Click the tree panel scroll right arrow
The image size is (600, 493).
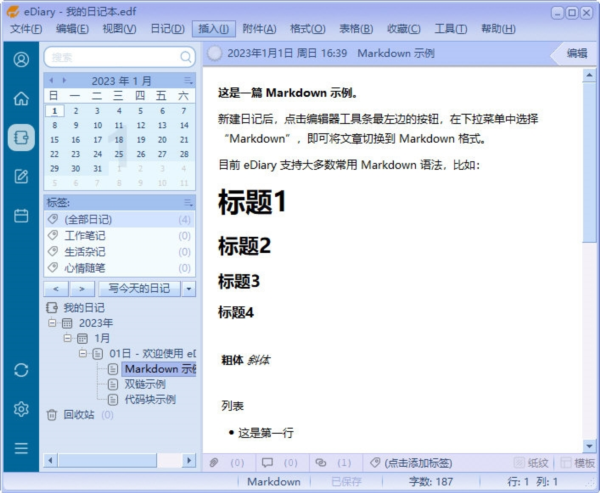pos(189,460)
